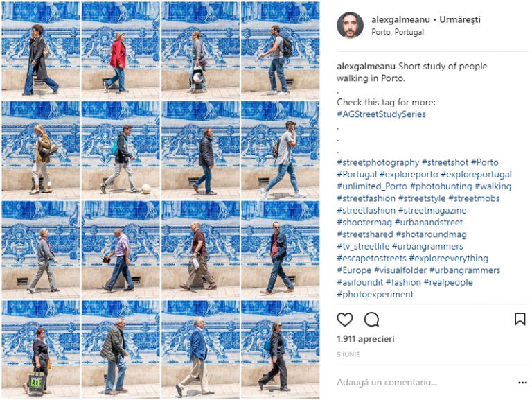Open caption author alexgalmeanu link
The image size is (532, 400).
click(x=366, y=67)
